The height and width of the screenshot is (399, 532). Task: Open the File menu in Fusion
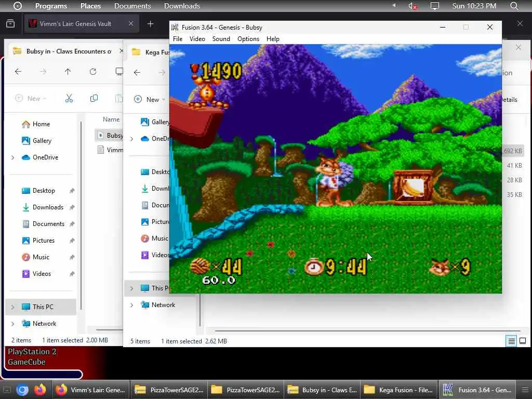[178, 39]
